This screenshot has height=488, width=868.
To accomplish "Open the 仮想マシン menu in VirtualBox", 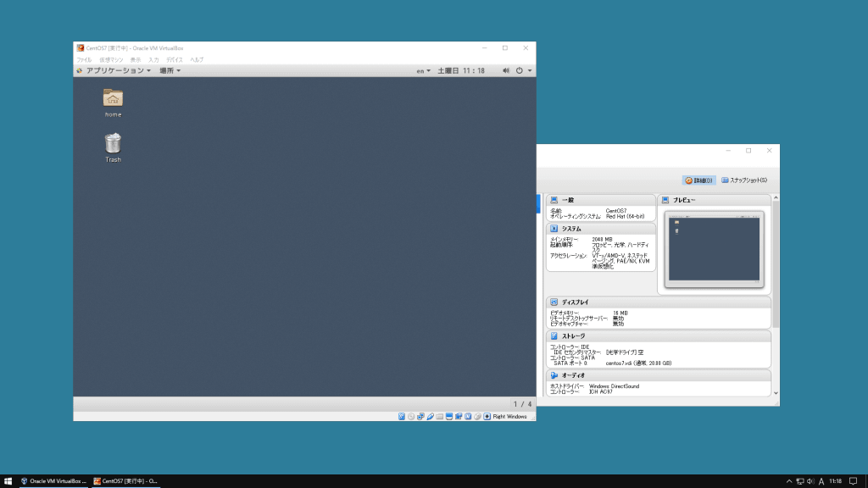I will point(111,60).
